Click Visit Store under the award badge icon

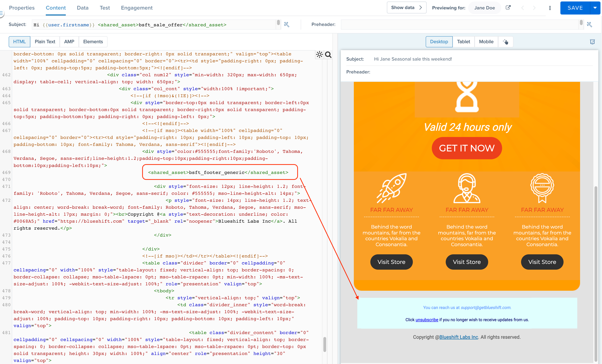tap(542, 262)
